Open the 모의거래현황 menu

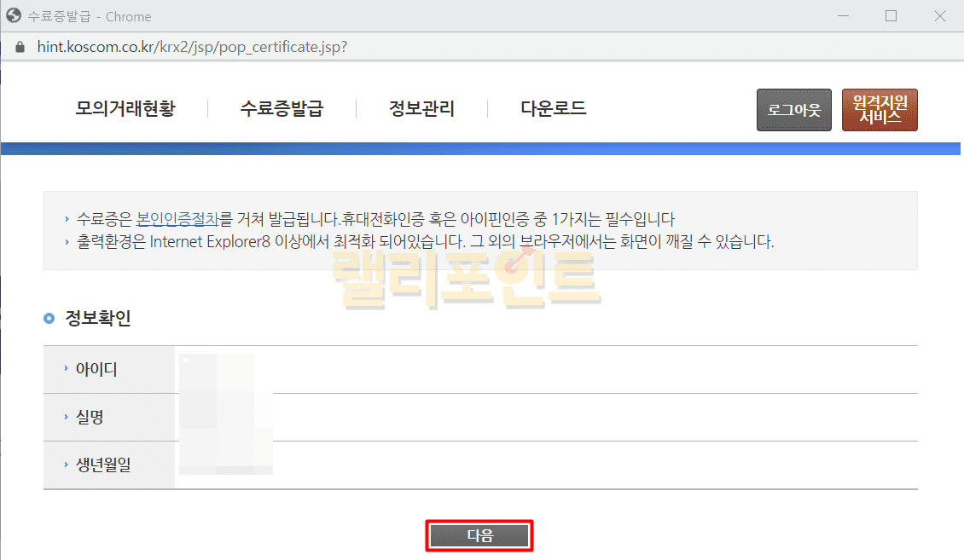coord(125,109)
